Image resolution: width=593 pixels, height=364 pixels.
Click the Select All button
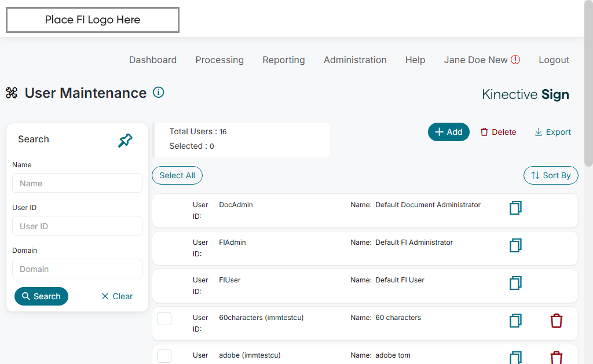point(177,175)
